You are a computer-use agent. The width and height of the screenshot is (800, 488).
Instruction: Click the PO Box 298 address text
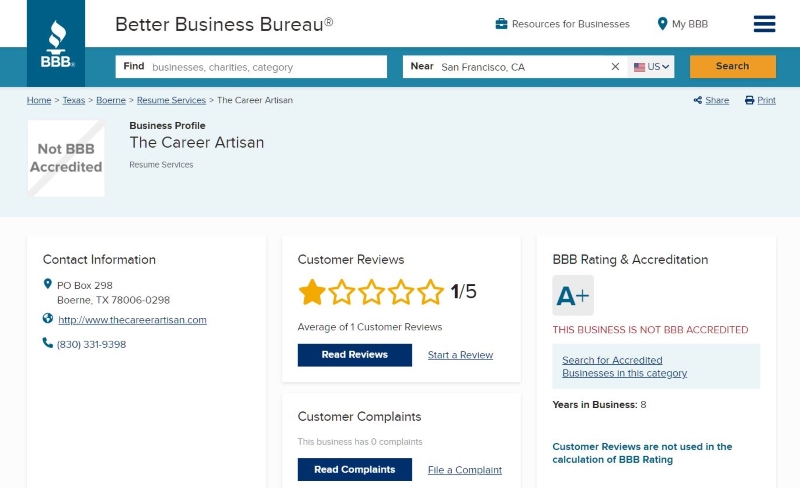tap(85, 285)
